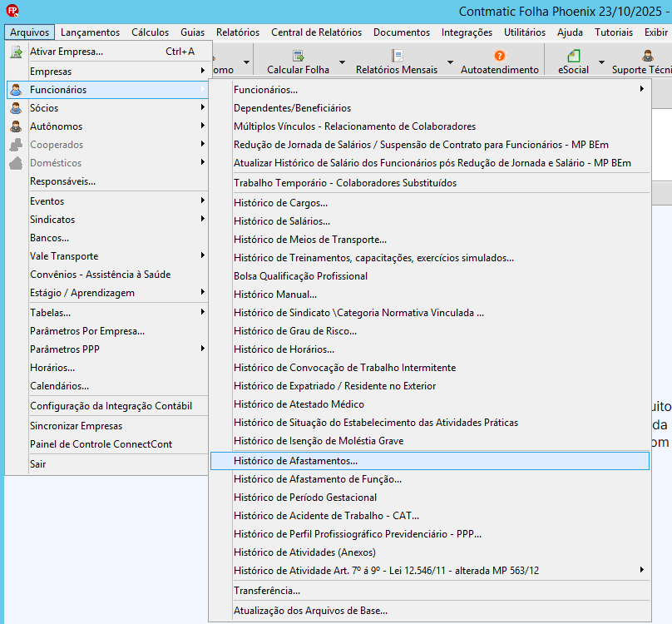Click the eSocial toolbar icon

(x=573, y=56)
